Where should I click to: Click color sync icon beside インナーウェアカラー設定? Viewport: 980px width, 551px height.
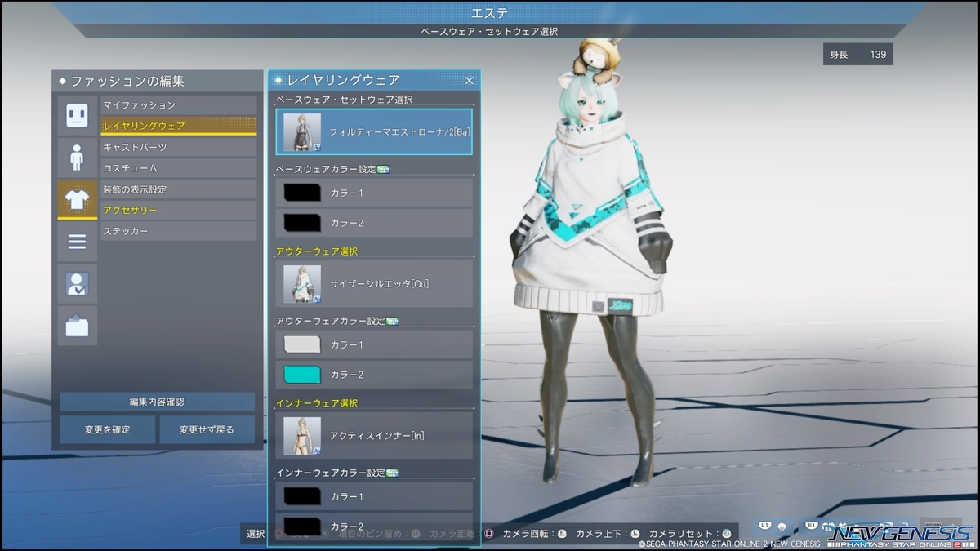tap(392, 473)
